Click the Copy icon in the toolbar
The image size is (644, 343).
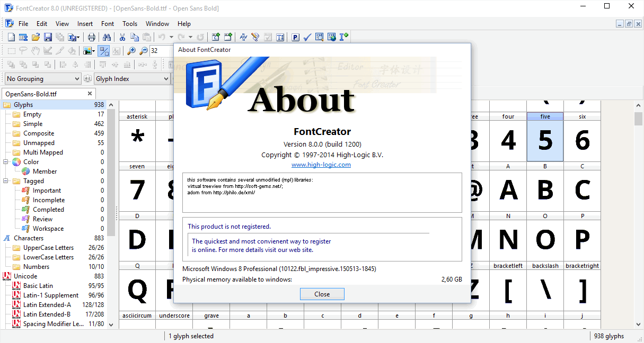click(x=134, y=37)
